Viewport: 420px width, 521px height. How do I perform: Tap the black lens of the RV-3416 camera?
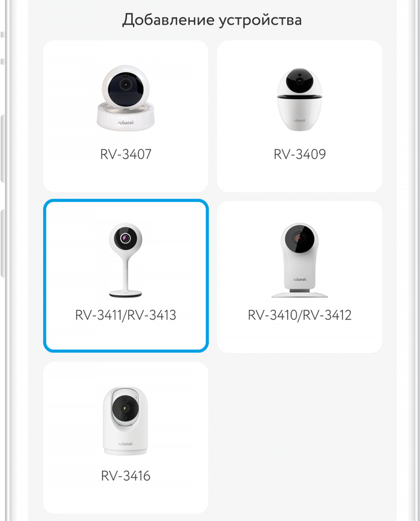pyautogui.click(x=125, y=408)
